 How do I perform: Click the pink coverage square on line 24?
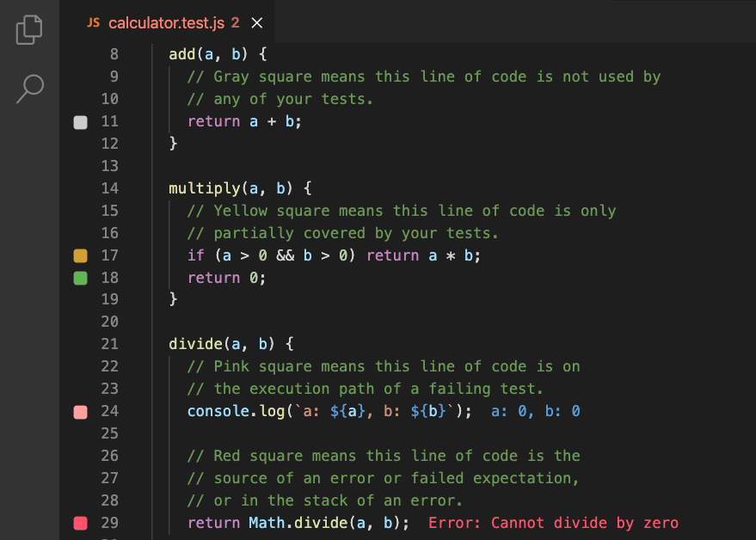point(81,412)
